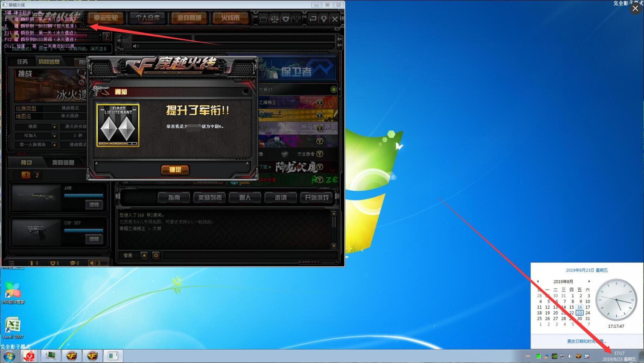Expand chat channel with the up-triangle button
The image size is (644, 363).
click(144, 255)
